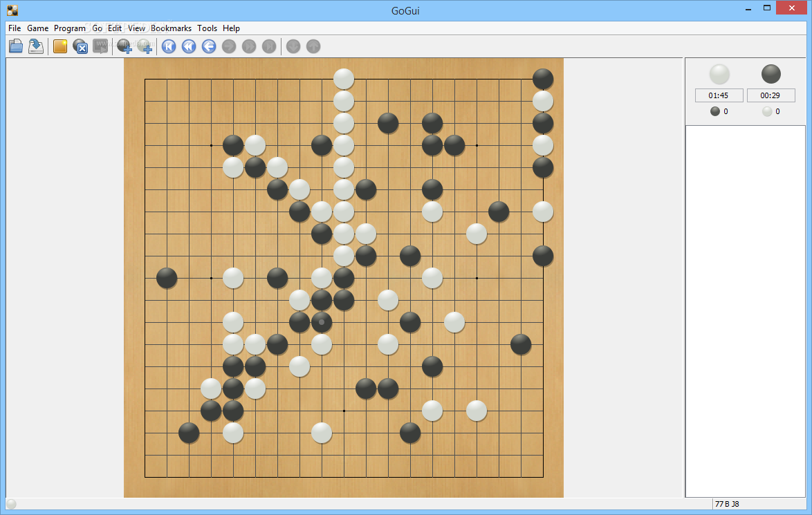The height and width of the screenshot is (515, 812).
Task: Place a stone on the upper left star point
Action: (x=211, y=145)
